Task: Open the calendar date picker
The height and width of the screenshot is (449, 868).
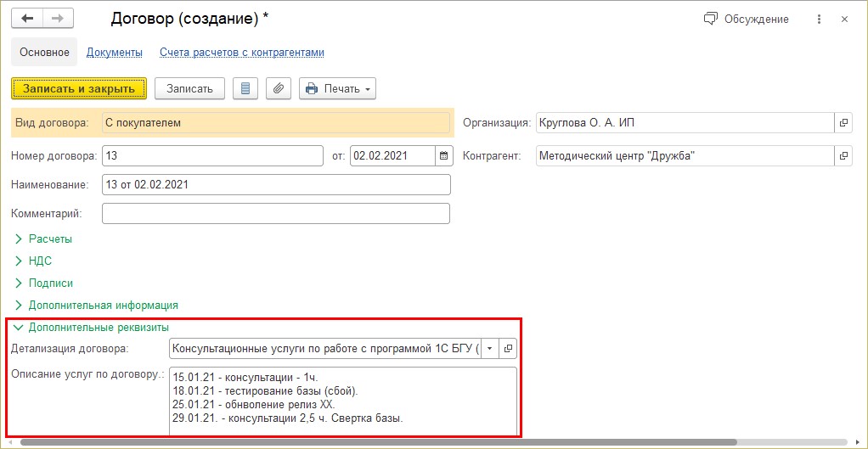Action: click(444, 156)
